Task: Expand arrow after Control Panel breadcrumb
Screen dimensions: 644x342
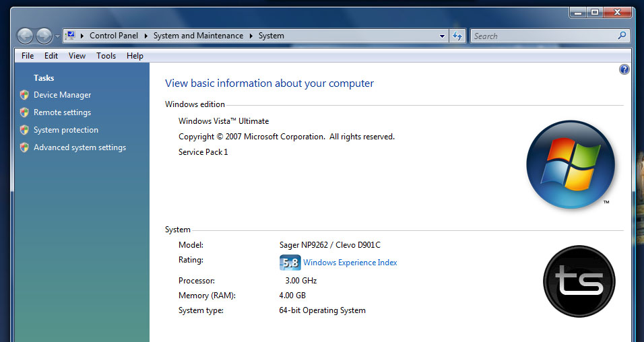Action: point(146,36)
